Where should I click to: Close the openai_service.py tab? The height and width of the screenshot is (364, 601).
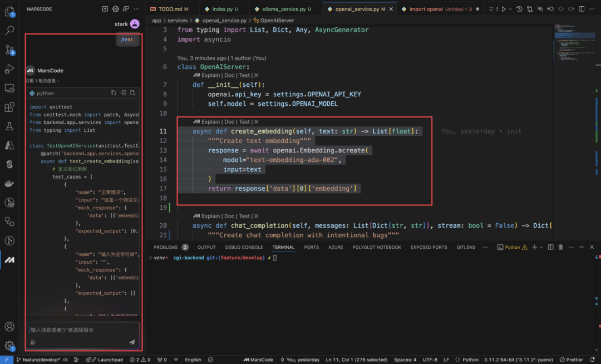click(391, 9)
